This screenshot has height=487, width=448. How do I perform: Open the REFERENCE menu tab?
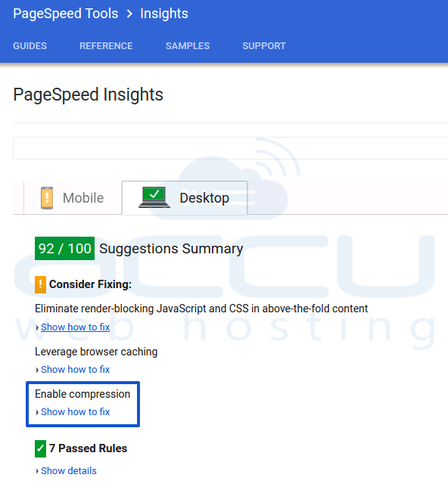click(x=106, y=46)
